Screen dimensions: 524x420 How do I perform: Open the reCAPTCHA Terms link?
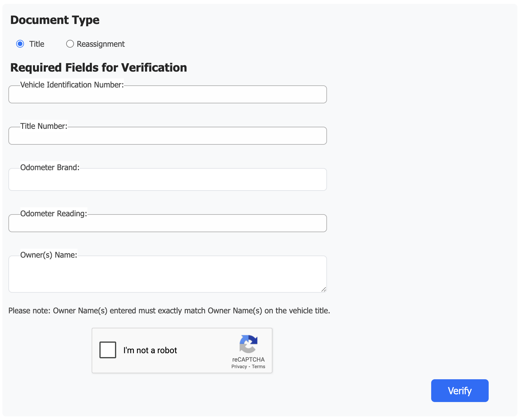coord(258,366)
